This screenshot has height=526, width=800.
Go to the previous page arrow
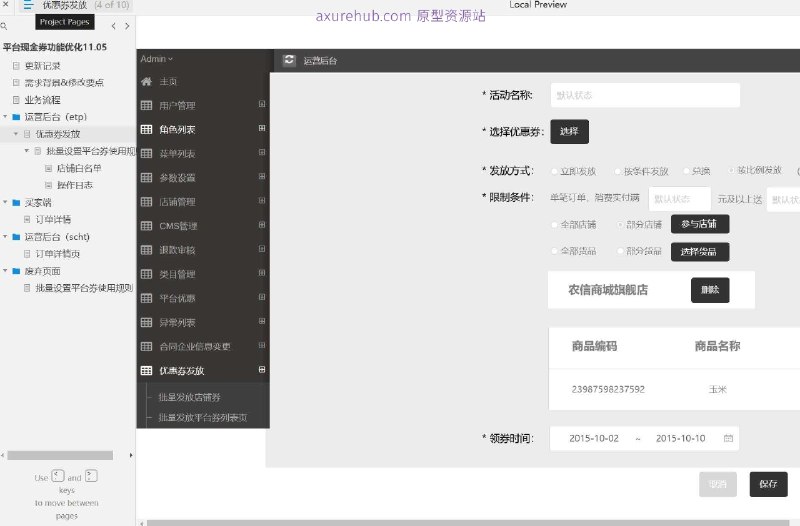(x=113, y=26)
